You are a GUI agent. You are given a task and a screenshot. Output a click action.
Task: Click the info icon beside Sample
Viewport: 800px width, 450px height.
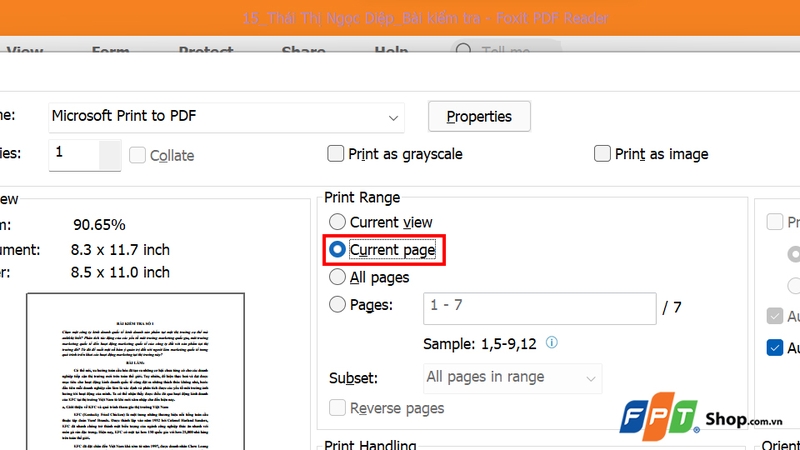pyautogui.click(x=552, y=342)
